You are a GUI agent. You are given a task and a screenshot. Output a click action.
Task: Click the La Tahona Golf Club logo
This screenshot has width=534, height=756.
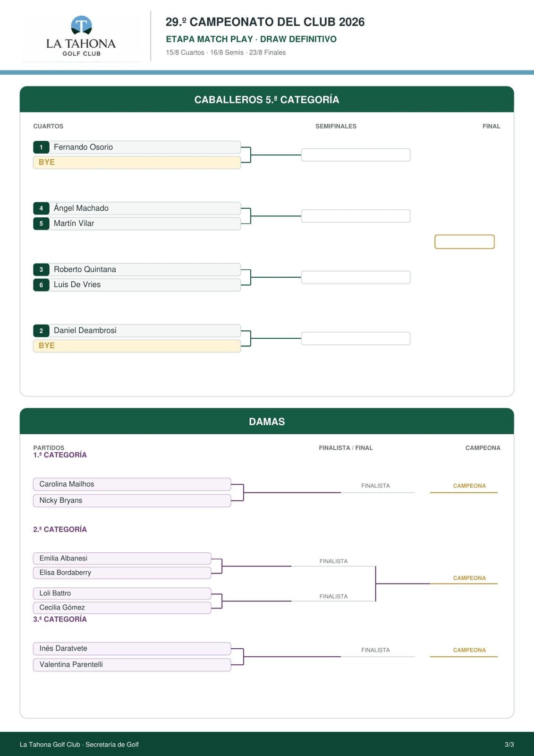81,37
